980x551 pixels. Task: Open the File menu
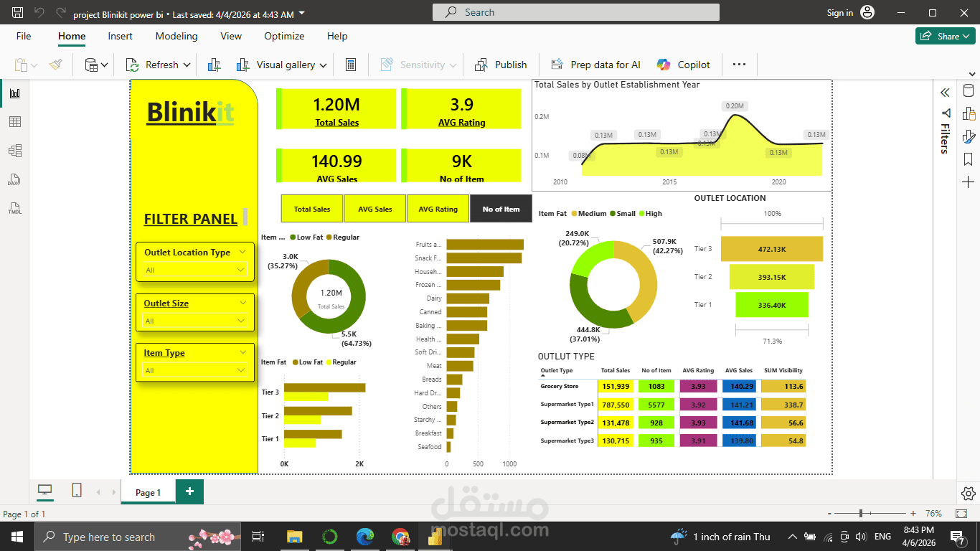(24, 36)
